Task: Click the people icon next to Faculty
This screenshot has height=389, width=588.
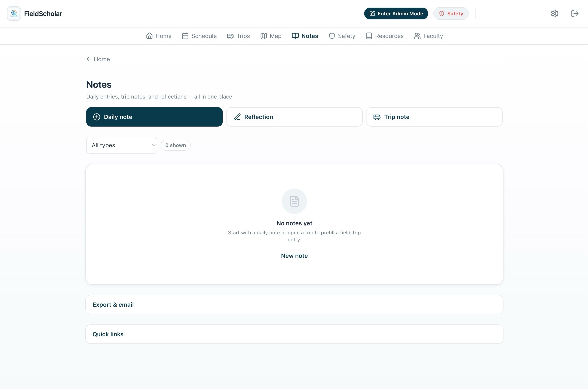Action: click(x=417, y=36)
